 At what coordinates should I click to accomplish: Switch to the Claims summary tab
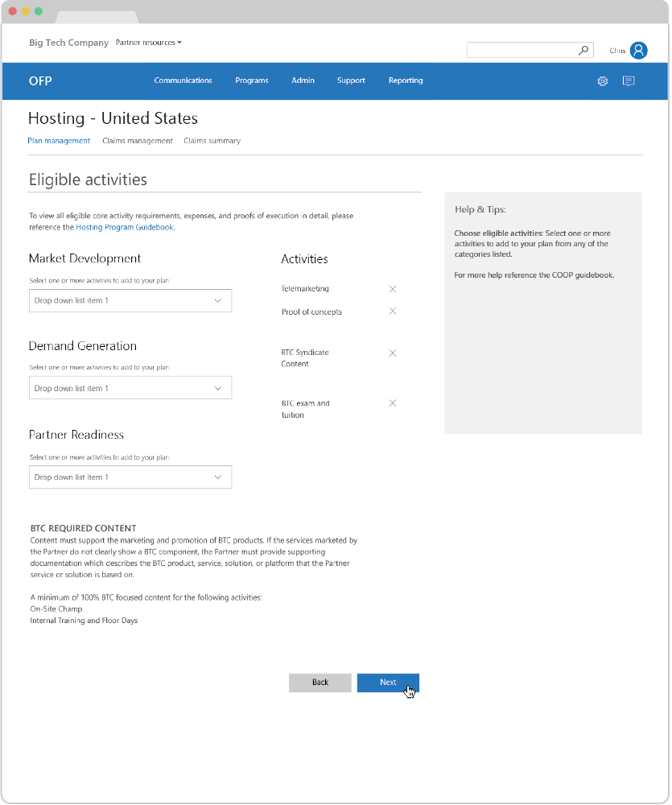coord(212,141)
